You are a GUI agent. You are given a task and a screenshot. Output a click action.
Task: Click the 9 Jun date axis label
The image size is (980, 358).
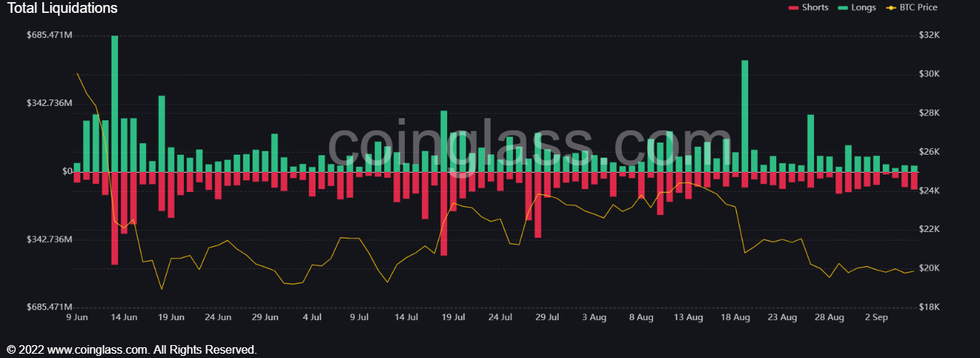pyautogui.click(x=77, y=317)
